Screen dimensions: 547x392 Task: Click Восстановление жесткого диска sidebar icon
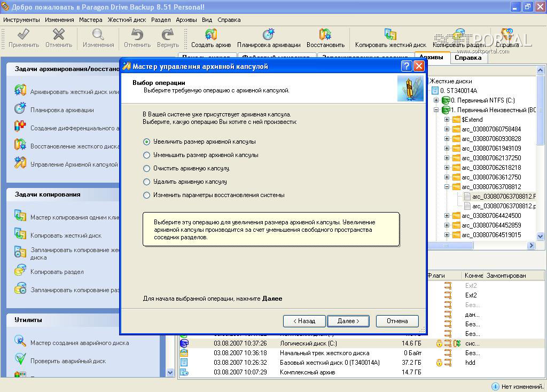[x=20, y=145]
